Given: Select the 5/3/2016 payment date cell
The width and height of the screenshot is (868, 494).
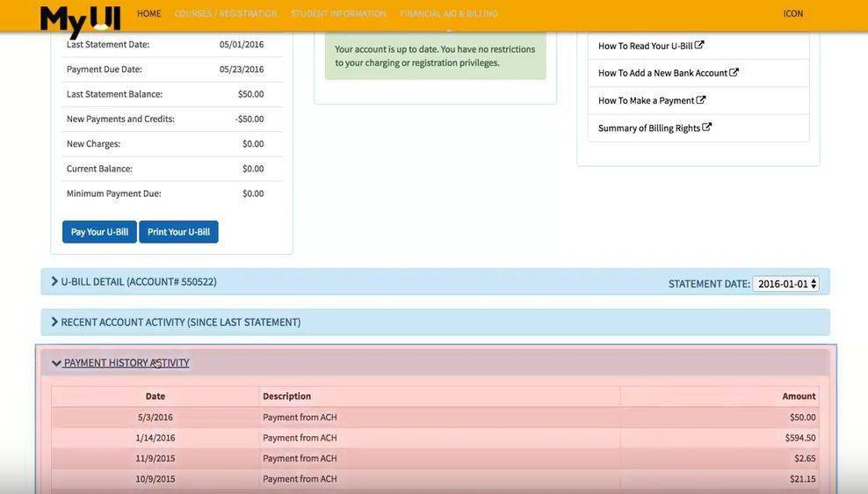Looking at the screenshot, I should pyautogui.click(x=155, y=418).
